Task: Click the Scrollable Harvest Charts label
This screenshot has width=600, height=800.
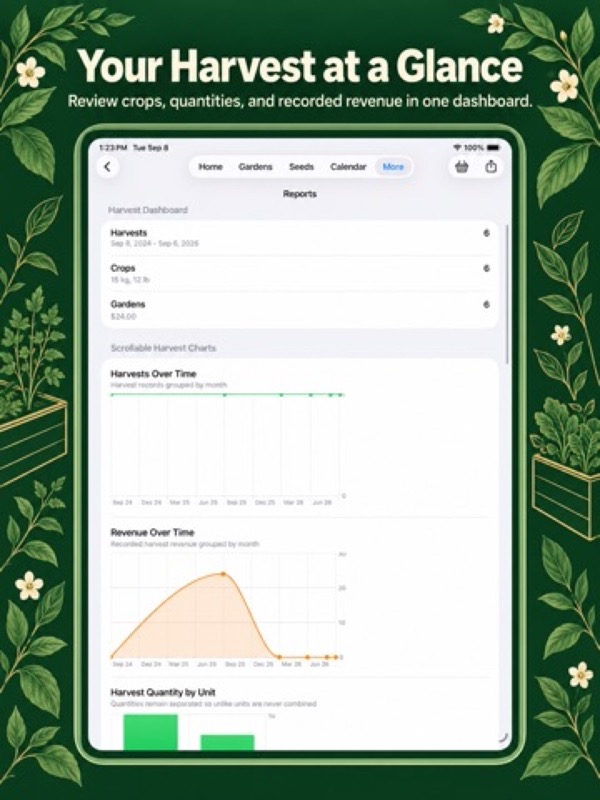Action: (x=163, y=348)
